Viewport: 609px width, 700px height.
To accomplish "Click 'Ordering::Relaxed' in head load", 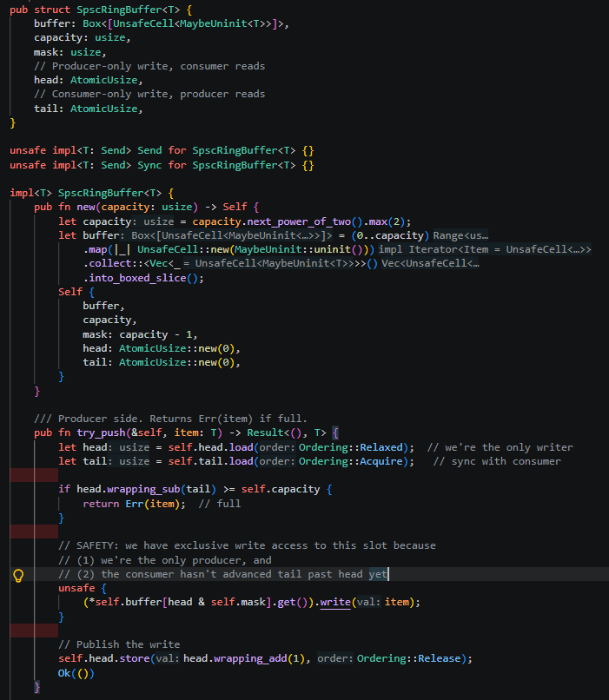I will (350, 447).
